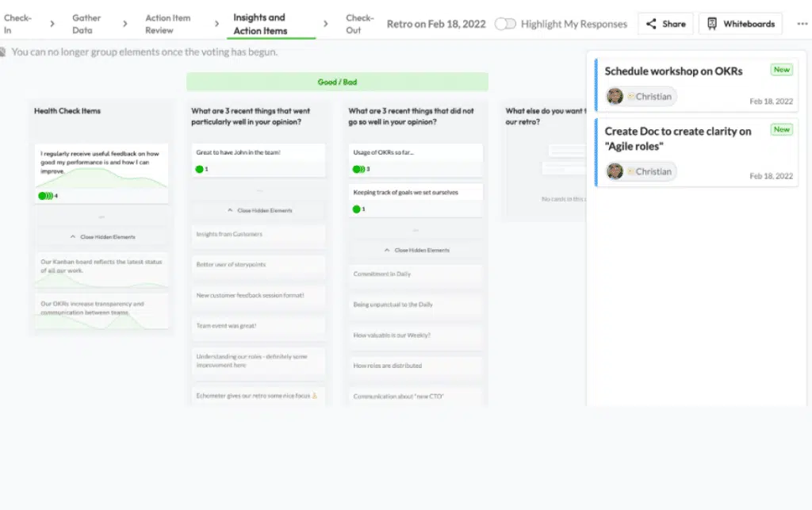
Task: Switch to Action Item Review step
Action: 168,24
